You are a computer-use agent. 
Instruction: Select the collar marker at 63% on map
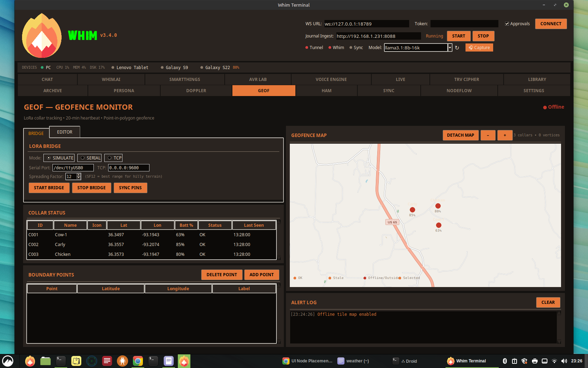point(439,225)
